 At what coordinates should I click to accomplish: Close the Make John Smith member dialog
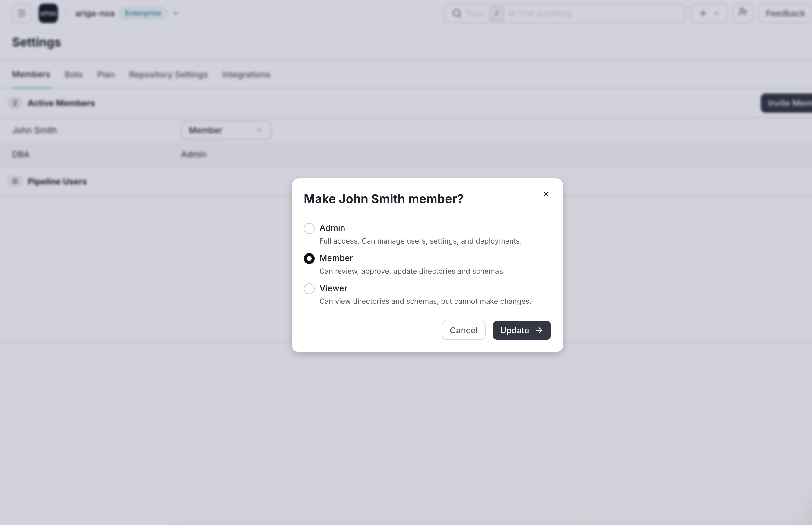pos(546,194)
